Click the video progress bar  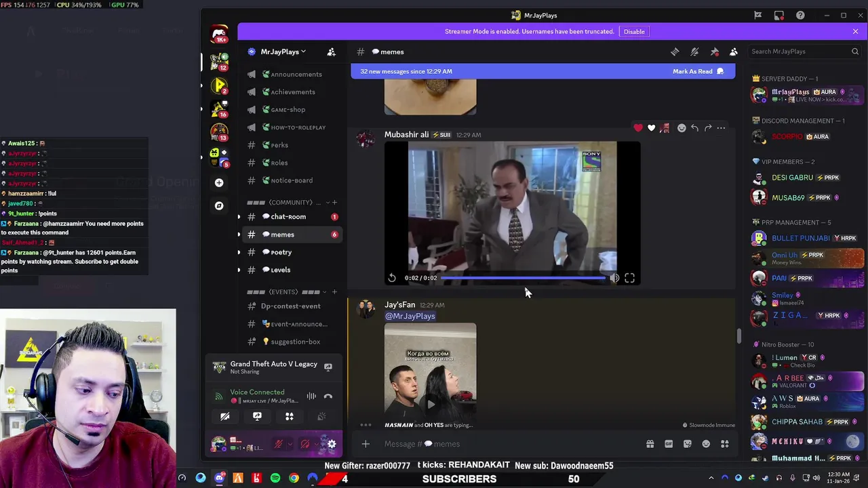[x=523, y=278]
